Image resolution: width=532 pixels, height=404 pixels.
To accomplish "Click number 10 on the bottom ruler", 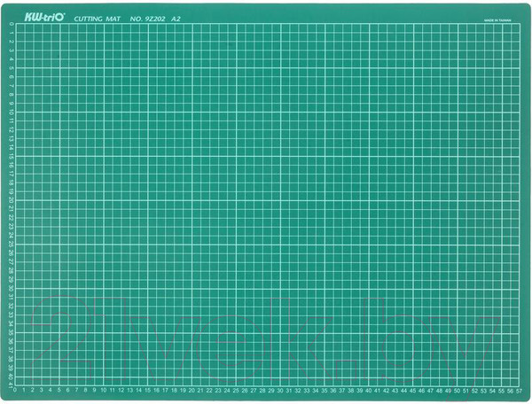I will (104, 391).
